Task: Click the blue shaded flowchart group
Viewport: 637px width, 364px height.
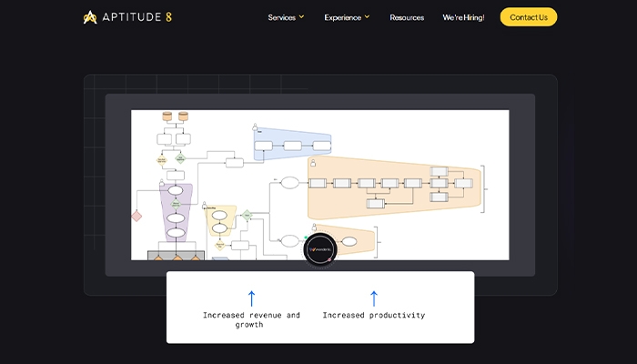Action: 291,144
